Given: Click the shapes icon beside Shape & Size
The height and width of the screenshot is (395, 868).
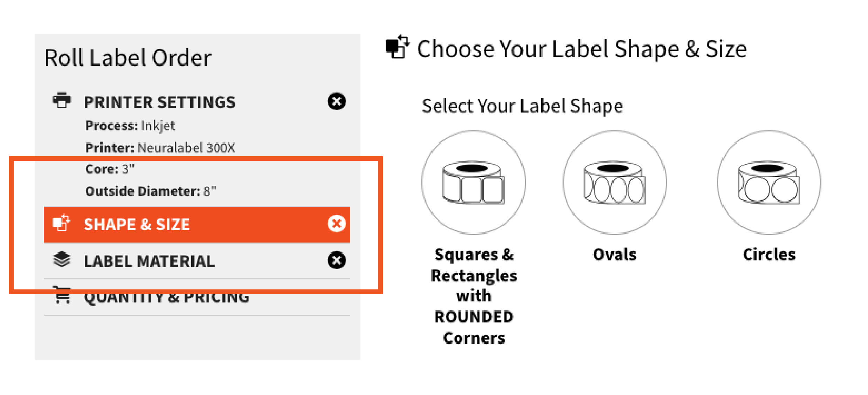Looking at the screenshot, I should (x=62, y=224).
